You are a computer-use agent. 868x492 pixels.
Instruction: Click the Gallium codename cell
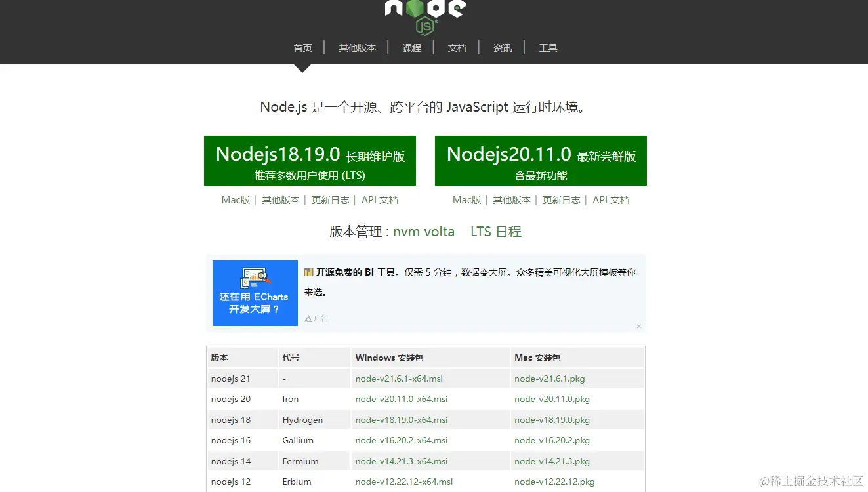tap(316, 440)
